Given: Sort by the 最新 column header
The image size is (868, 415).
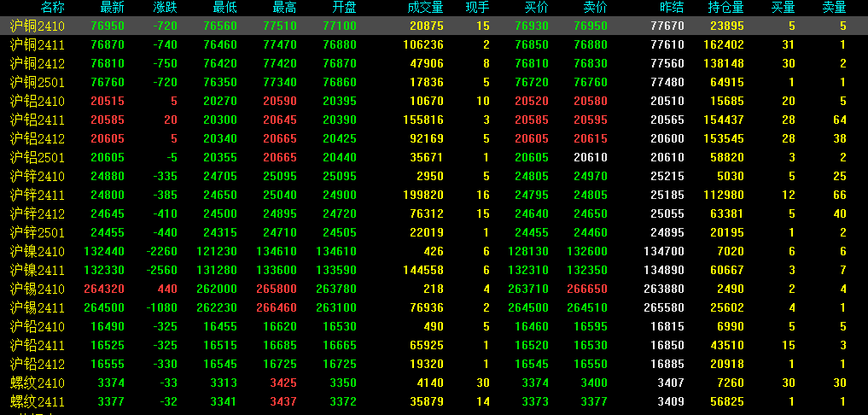Looking at the screenshot, I should pos(113,7).
